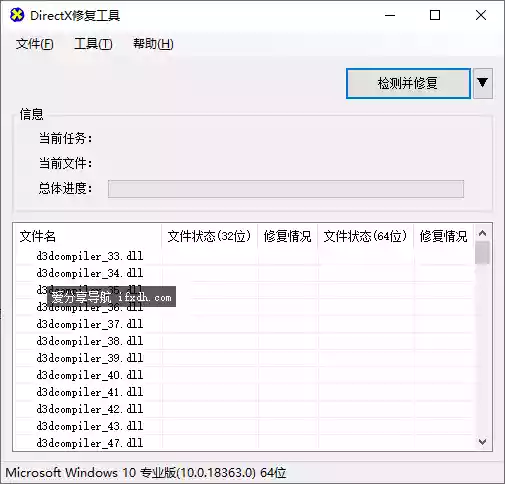
Task: Click the 文件状态(64位) column header
Action: tap(365, 236)
